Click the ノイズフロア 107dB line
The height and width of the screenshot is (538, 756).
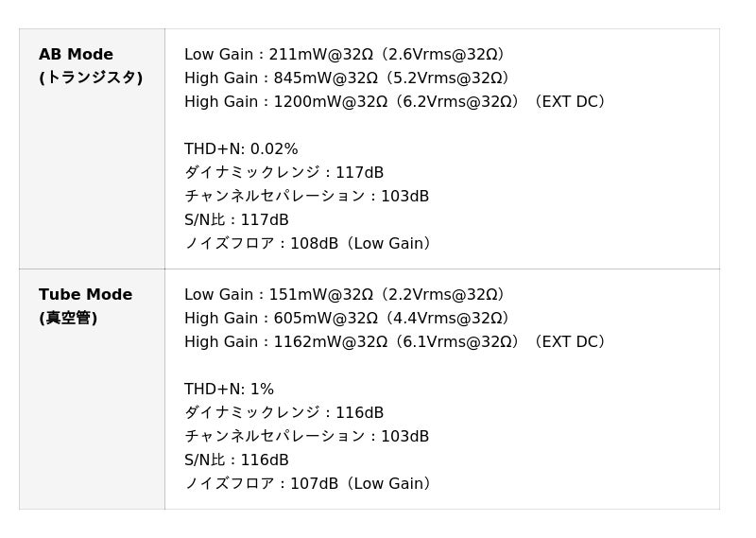click(x=308, y=484)
